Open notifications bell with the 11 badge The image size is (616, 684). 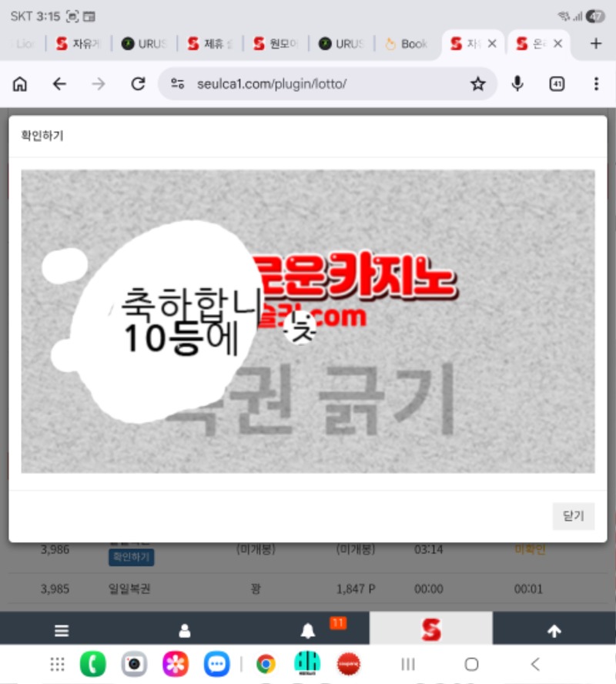click(x=308, y=631)
